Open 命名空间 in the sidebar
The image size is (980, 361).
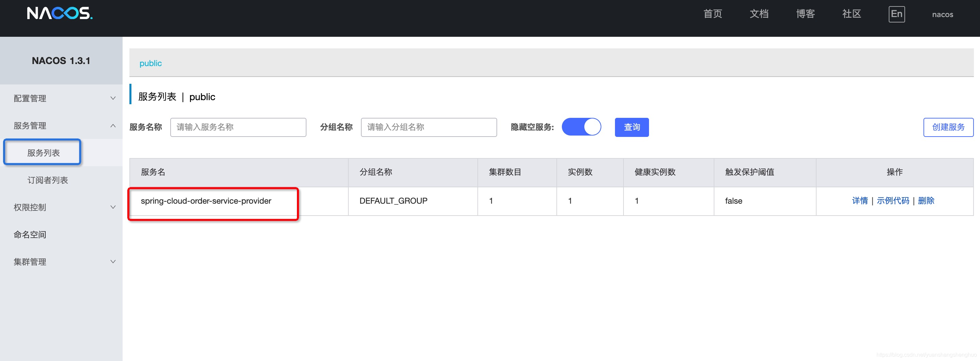point(30,234)
